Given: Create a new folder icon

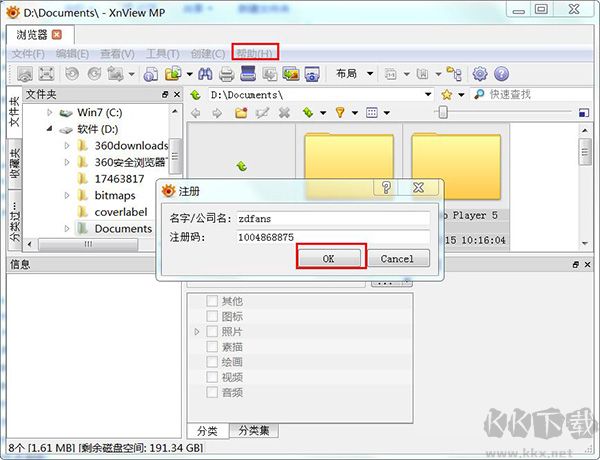Looking at the screenshot, I should tap(241, 113).
